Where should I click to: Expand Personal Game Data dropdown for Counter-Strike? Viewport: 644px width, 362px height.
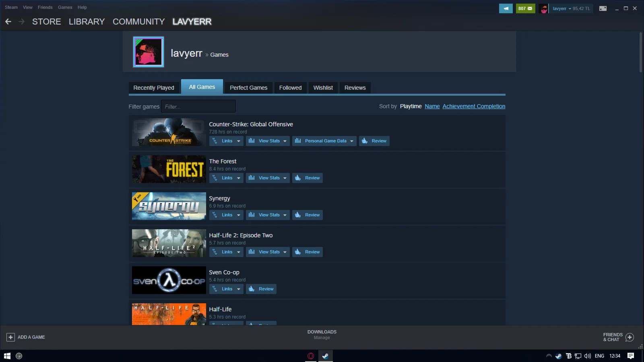324,141
